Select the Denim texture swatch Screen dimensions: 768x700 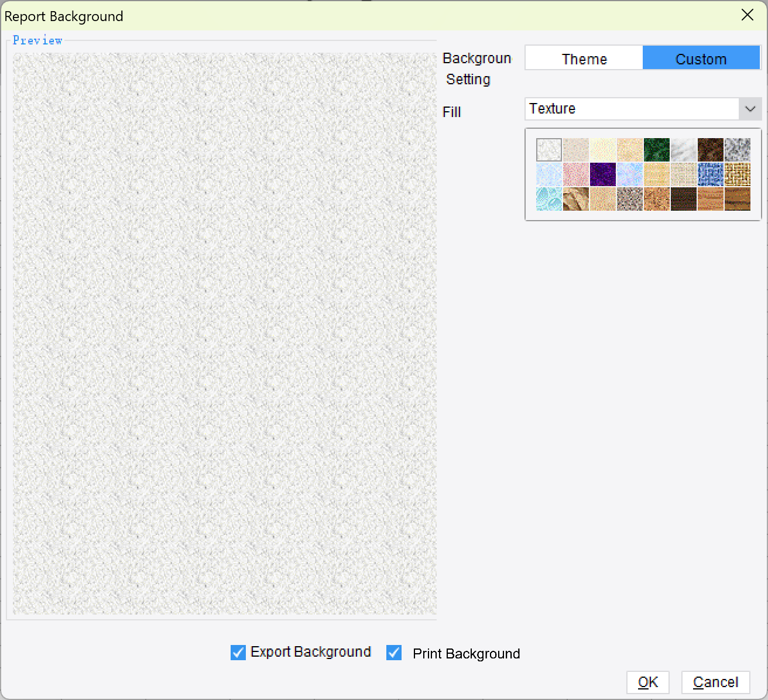pyautogui.click(x=711, y=174)
